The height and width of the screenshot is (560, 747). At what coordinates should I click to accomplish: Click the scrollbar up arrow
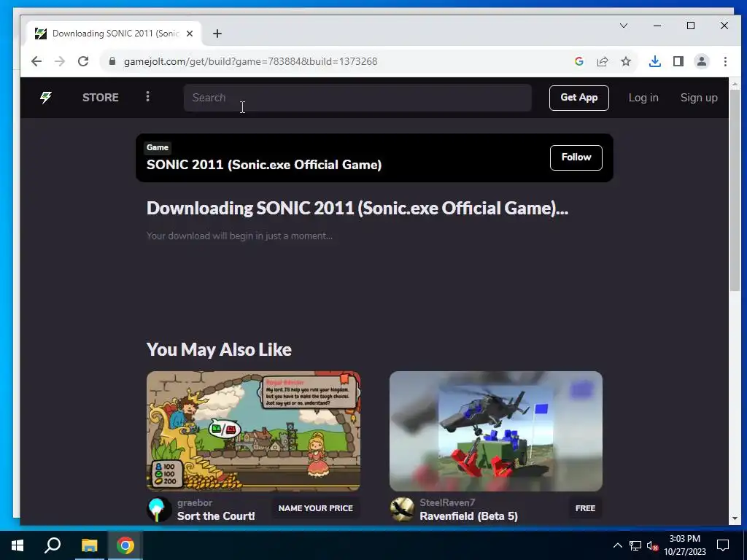(x=735, y=83)
